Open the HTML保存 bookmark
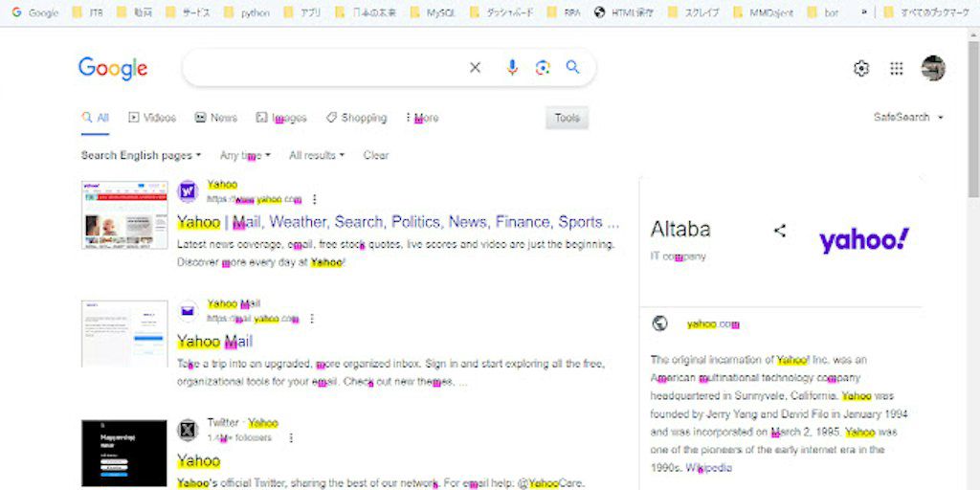 624,12
